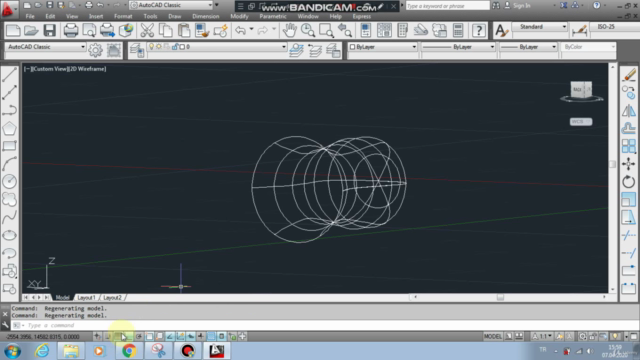The width and height of the screenshot is (640, 360).
Task: Click the Undo arrow icon
Action: pos(240,31)
